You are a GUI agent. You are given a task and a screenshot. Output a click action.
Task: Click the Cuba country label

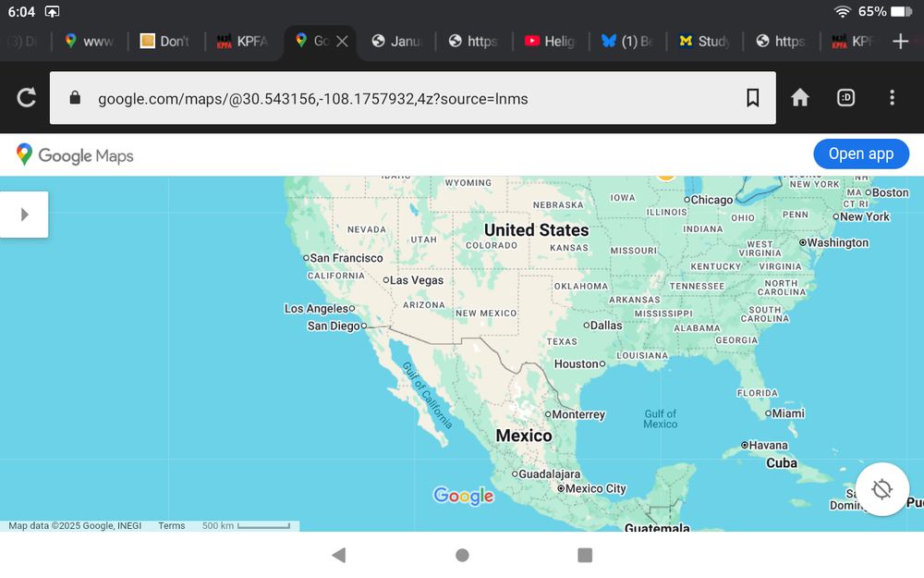(782, 463)
